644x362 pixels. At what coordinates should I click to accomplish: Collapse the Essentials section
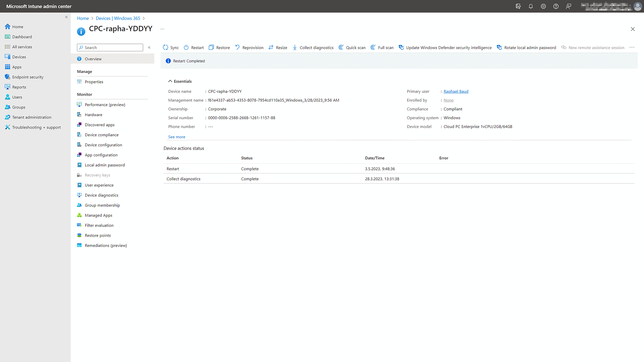(x=180, y=81)
